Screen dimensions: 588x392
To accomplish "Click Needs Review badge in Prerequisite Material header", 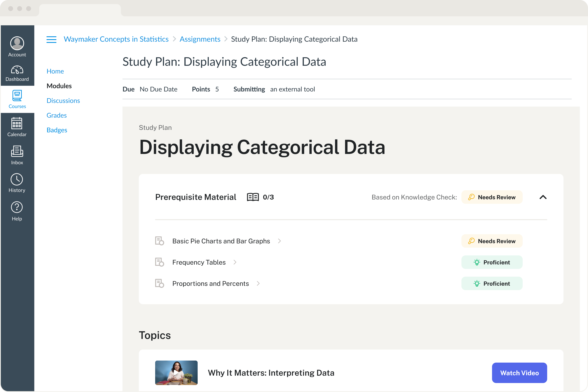I will coord(492,197).
